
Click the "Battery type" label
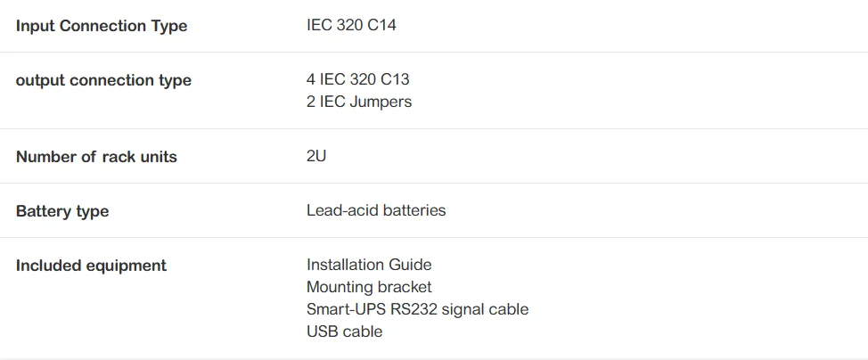coord(62,211)
